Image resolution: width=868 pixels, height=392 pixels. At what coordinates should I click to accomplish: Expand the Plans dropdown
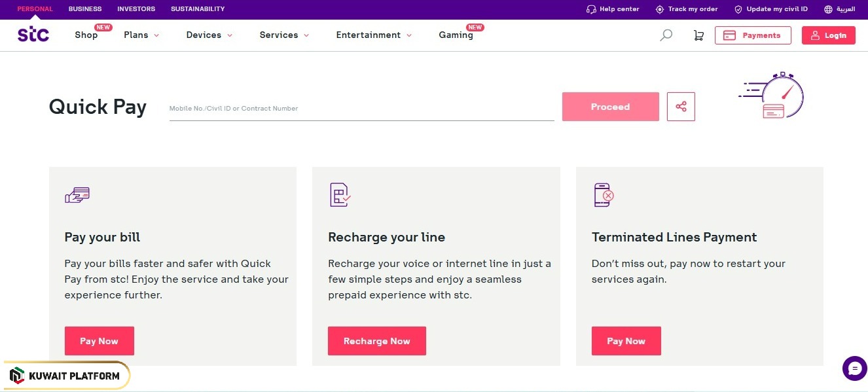click(141, 35)
